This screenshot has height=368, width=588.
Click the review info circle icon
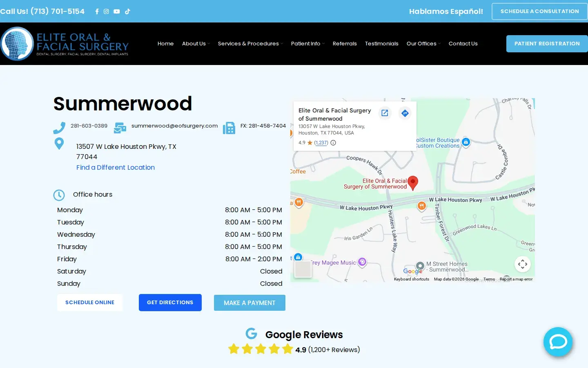point(333,143)
